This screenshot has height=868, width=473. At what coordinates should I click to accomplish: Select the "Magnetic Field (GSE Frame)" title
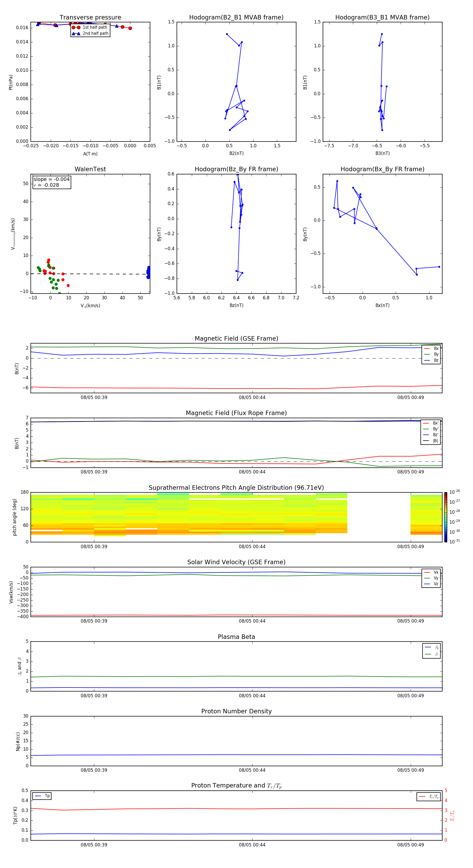coord(236,339)
